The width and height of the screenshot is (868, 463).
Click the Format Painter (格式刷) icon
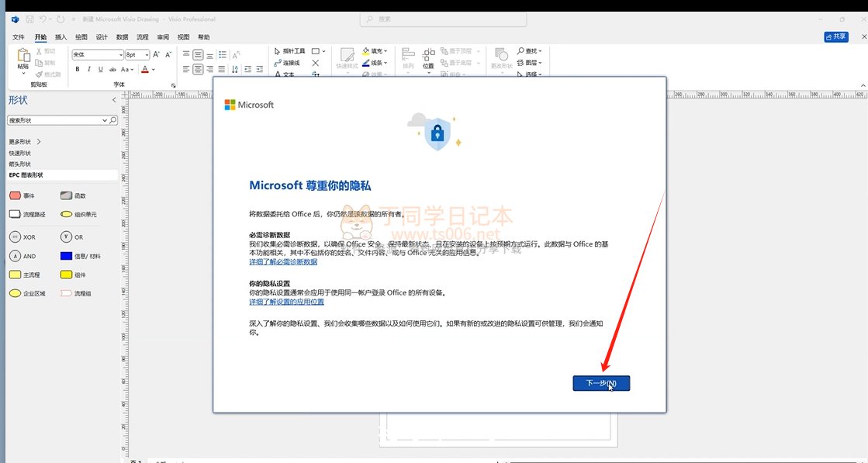tap(39, 74)
